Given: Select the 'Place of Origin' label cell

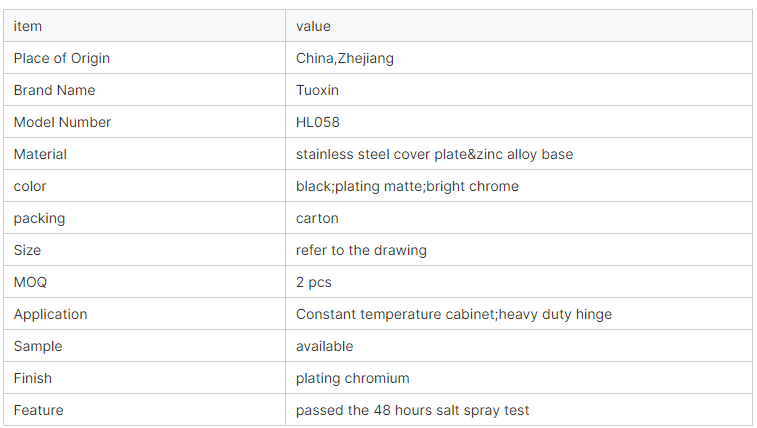Looking at the screenshot, I should pyautogui.click(x=144, y=58).
